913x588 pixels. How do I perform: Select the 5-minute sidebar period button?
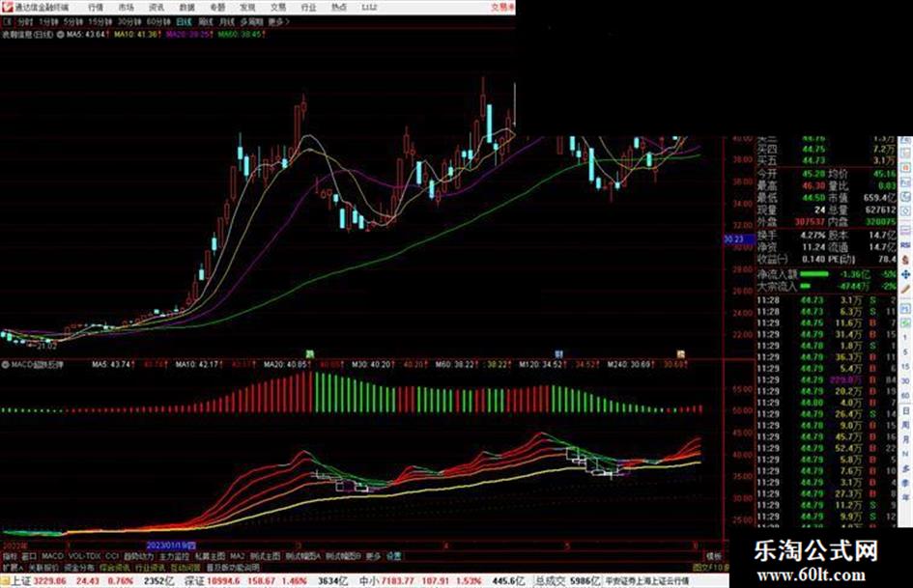click(905, 352)
